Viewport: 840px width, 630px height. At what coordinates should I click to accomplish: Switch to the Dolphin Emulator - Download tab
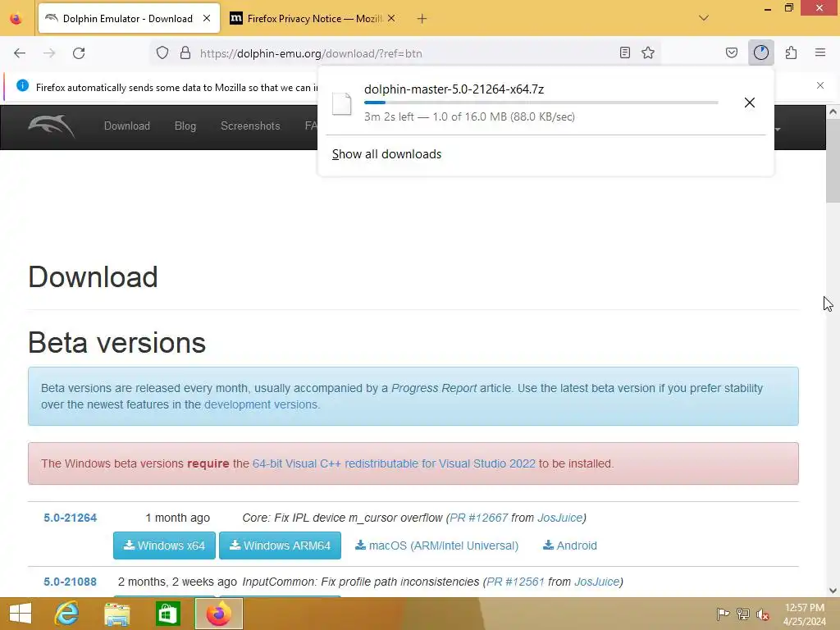pos(129,18)
